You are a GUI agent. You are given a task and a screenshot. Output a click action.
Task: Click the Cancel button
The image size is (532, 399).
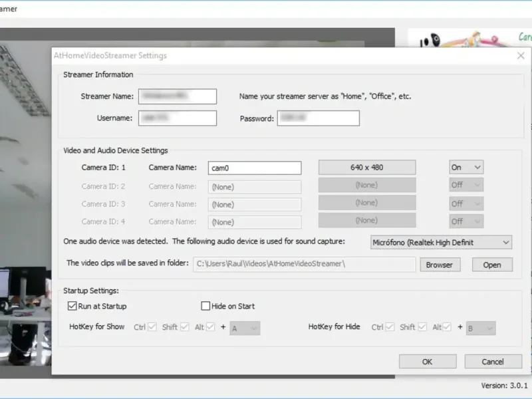[x=493, y=362]
